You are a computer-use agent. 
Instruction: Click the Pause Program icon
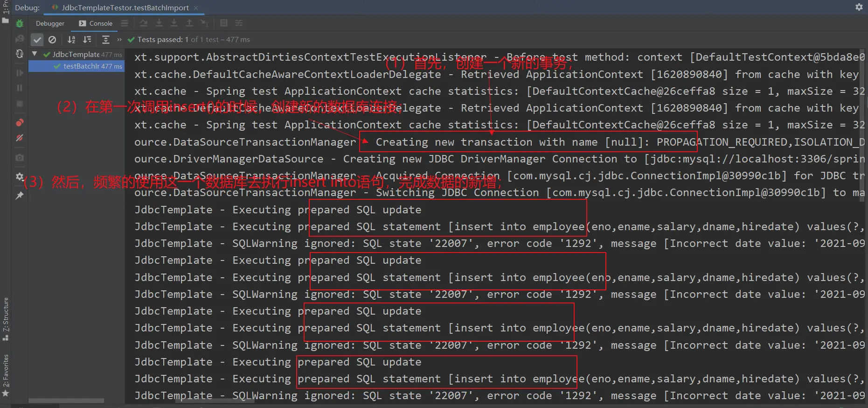pos(20,88)
